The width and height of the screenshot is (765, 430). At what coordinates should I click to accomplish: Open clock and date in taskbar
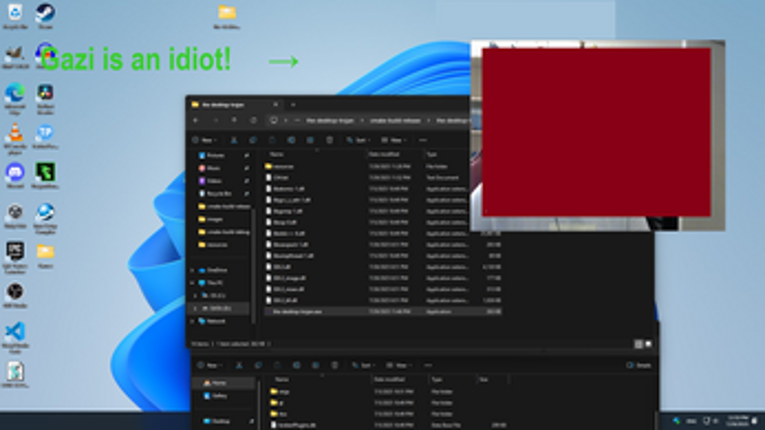[x=738, y=421]
